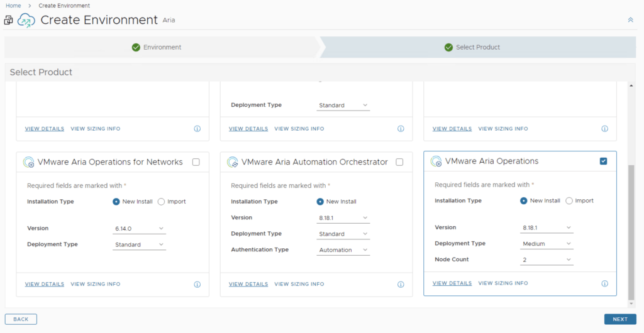
Task: Click info icon in Operations for Networks card
Action: (x=197, y=284)
